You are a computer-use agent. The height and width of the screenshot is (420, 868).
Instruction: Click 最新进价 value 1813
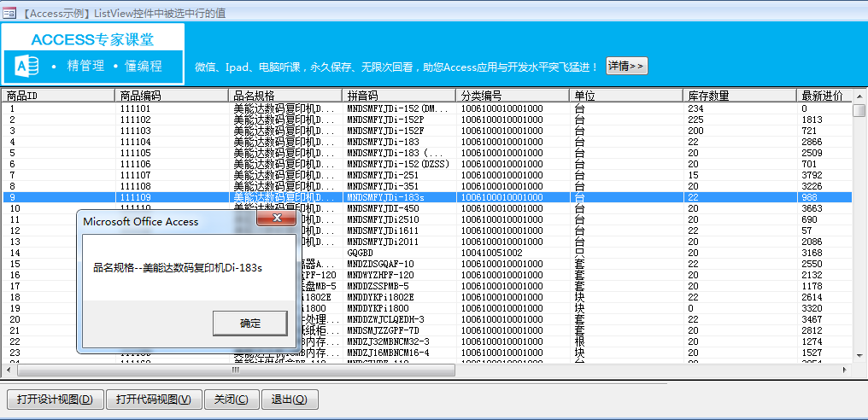[x=812, y=120]
